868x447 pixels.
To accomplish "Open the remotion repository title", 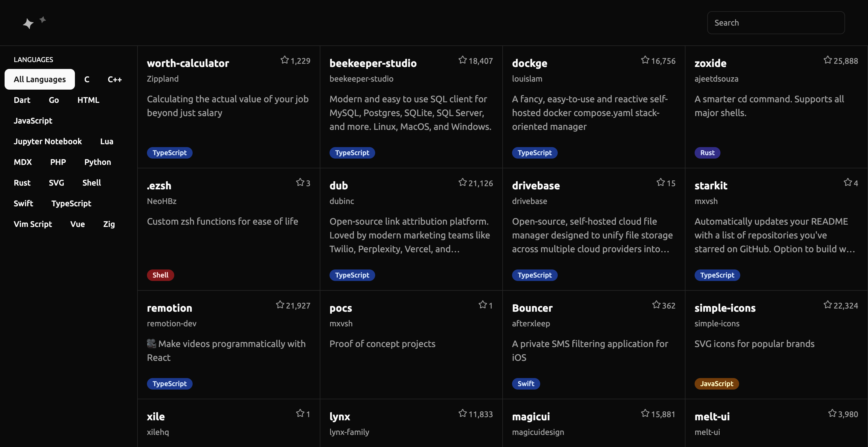I will pos(169,308).
